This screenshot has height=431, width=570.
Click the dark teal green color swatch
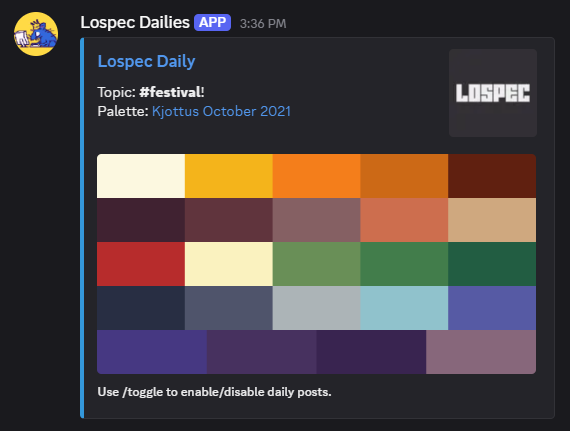coord(492,264)
